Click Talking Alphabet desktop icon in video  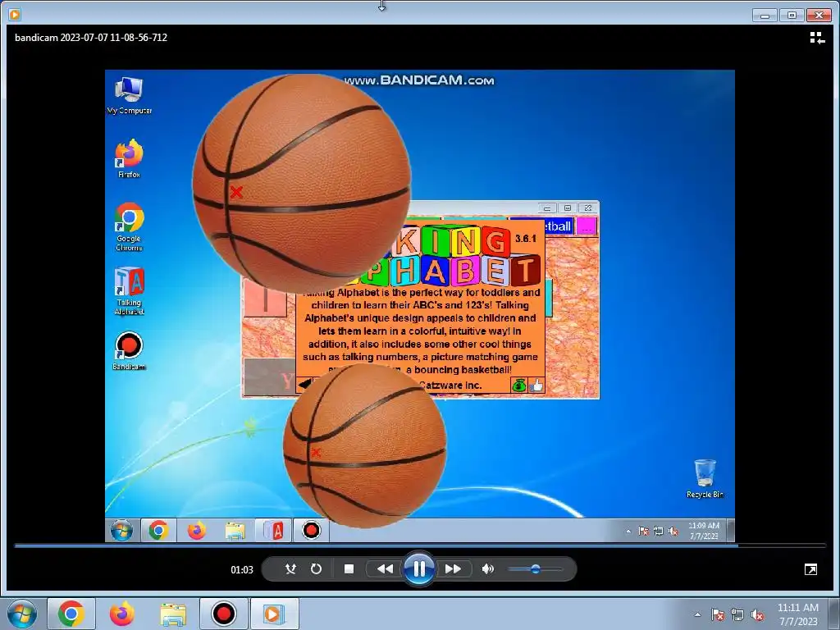coord(129,291)
